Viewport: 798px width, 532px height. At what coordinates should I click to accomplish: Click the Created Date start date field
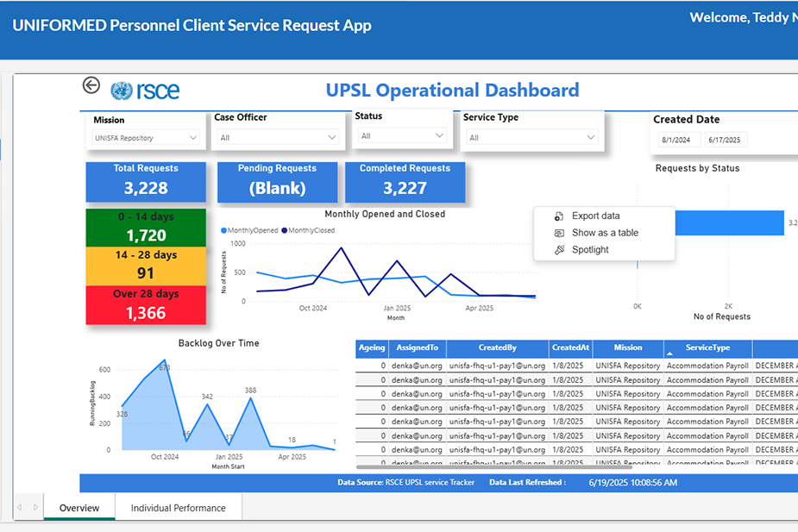pos(675,140)
